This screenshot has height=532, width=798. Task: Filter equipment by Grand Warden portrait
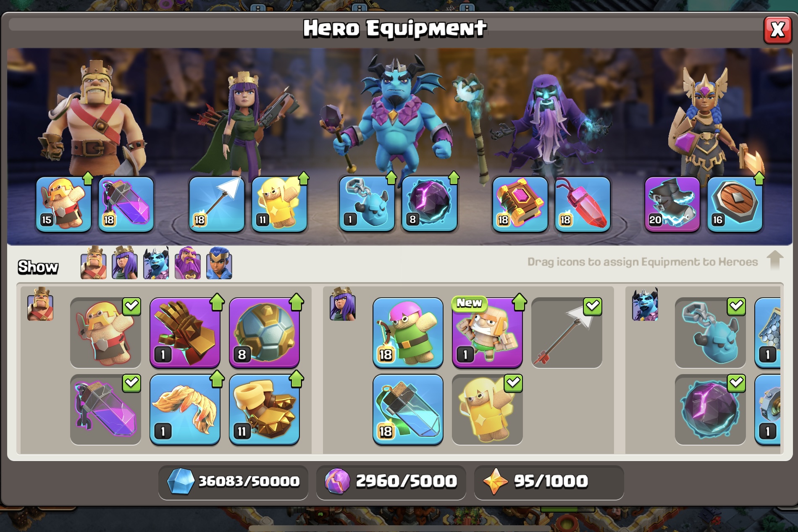187,263
